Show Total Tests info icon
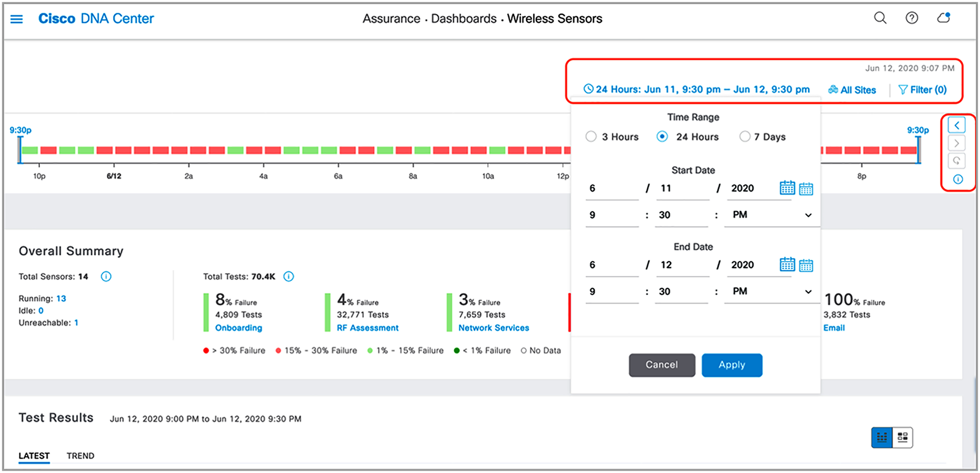The image size is (980, 473). (x=288, y=277)
